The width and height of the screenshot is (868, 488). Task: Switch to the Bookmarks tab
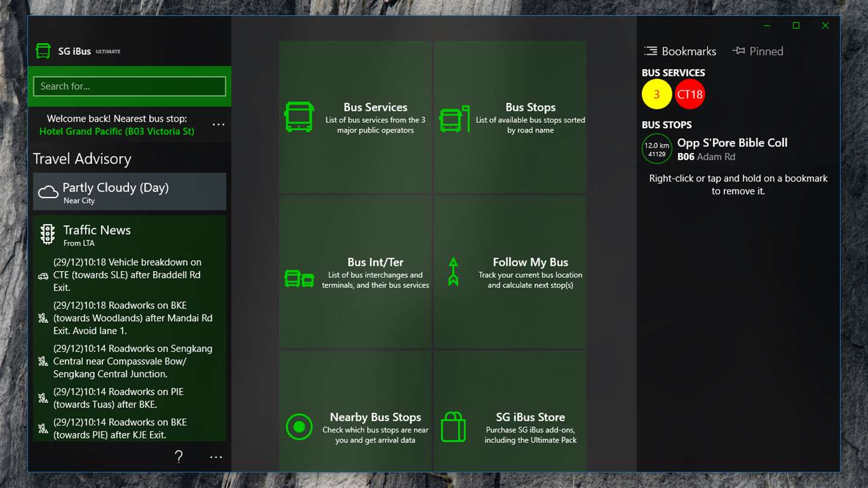[680, 51]
